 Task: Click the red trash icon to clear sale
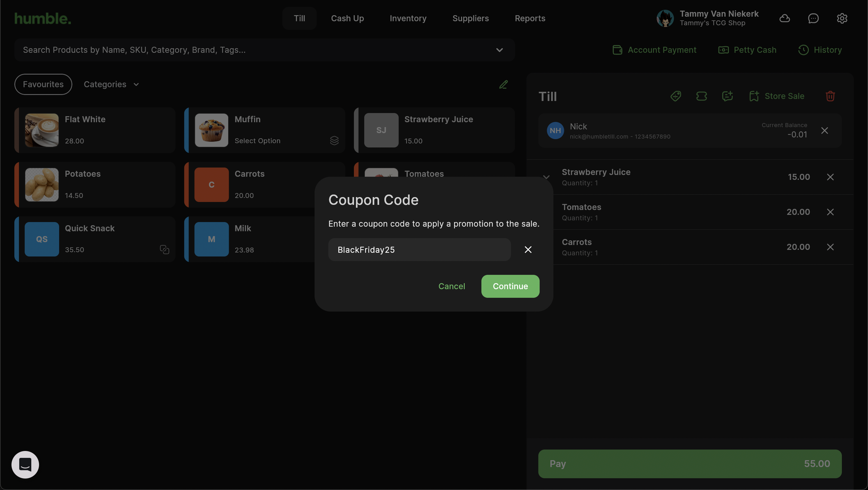(x=830, y=96)
